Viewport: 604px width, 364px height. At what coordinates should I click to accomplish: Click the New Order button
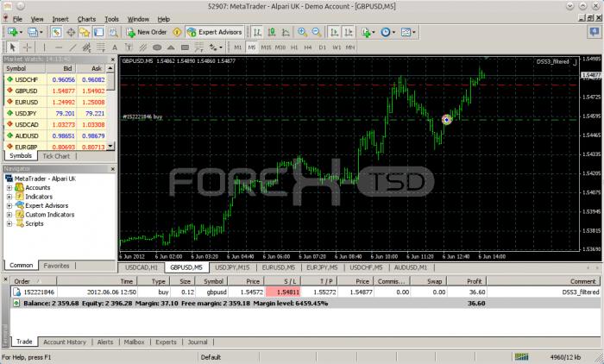[x=147, y=33]
